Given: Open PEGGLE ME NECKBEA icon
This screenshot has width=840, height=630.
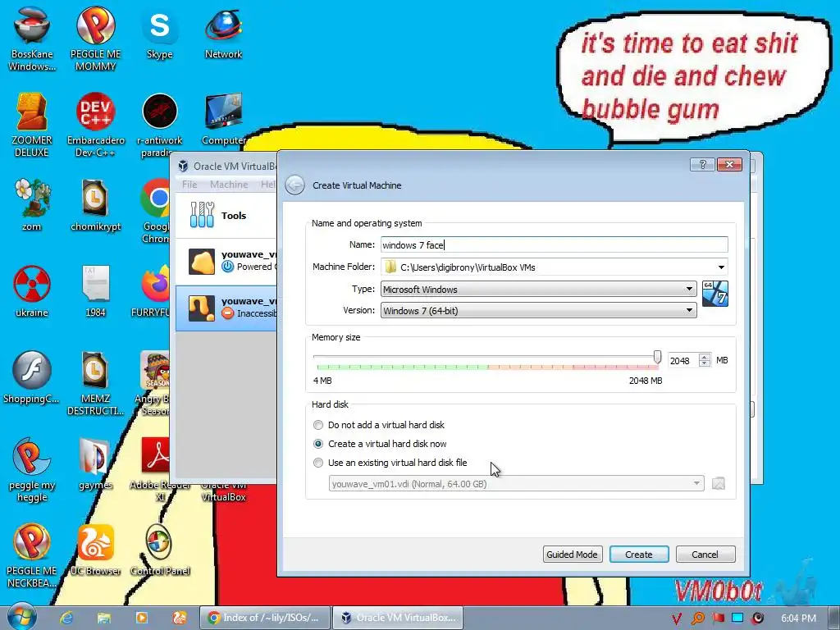Looking at the screenshot, I should tap(32, 556).
